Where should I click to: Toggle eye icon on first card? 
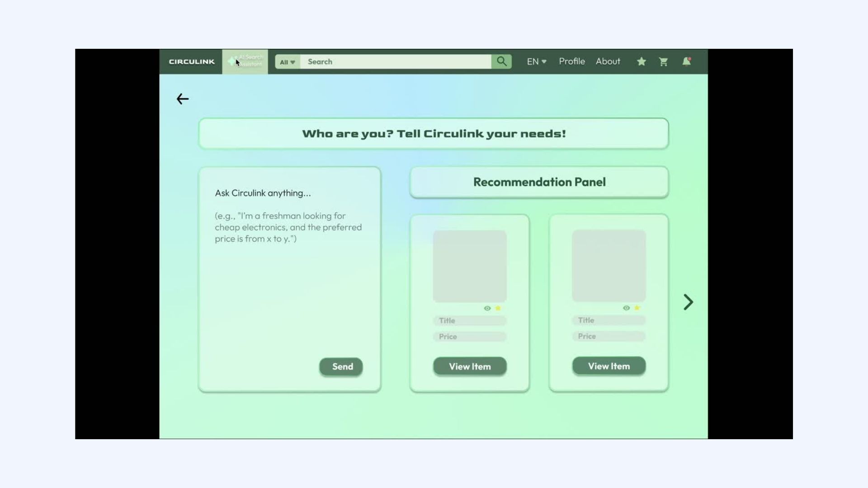pyautogui.click(x=487, y=308)
